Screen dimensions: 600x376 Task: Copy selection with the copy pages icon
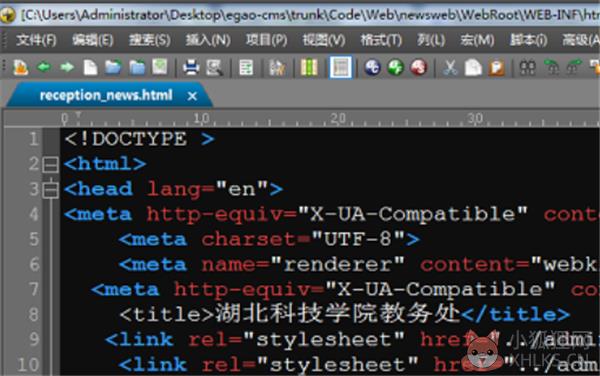[473, 68]
